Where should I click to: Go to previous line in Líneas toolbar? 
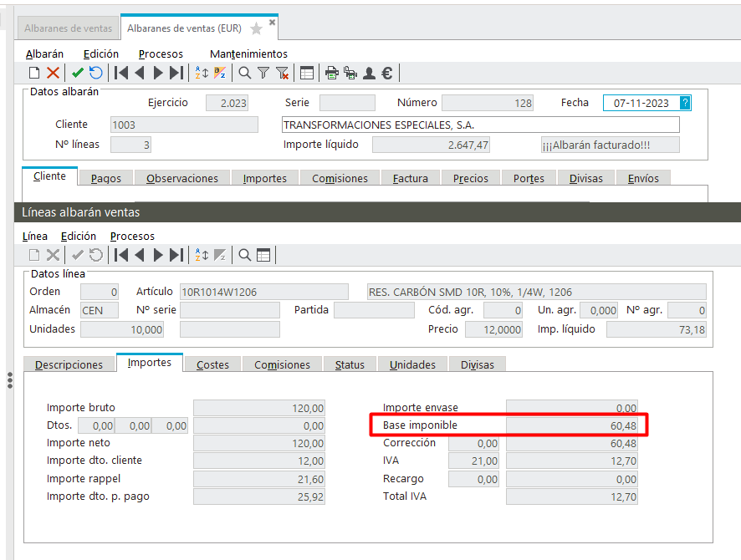pyautogui.click(x=140, y=255)
